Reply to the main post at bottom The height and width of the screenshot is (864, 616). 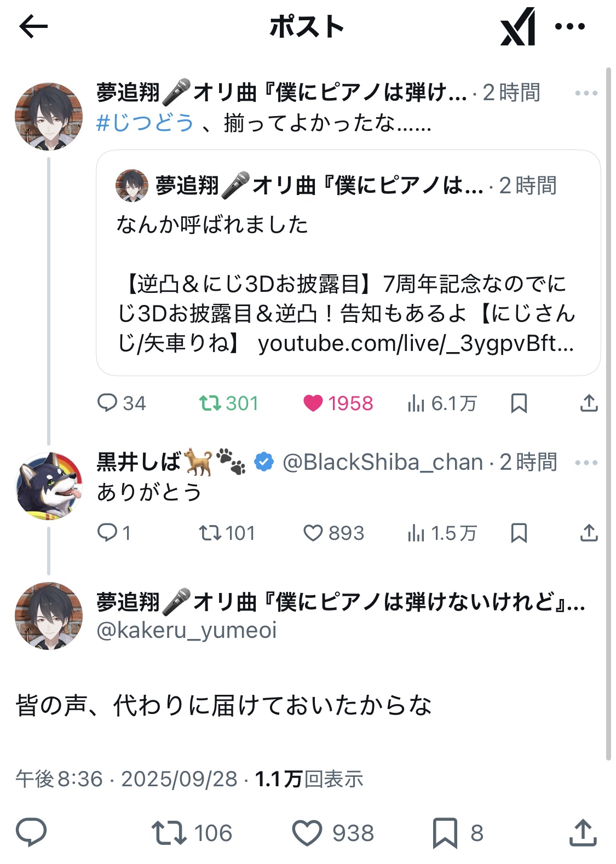31,833
